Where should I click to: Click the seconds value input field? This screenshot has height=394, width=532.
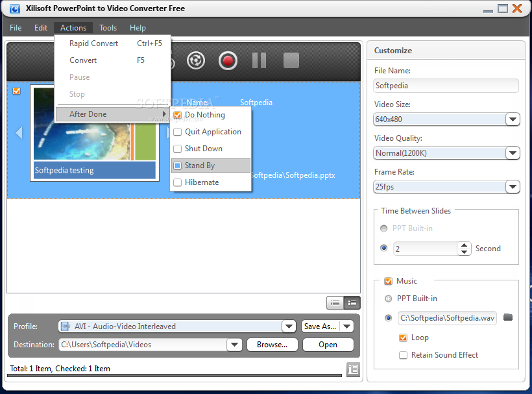point(425,249)
